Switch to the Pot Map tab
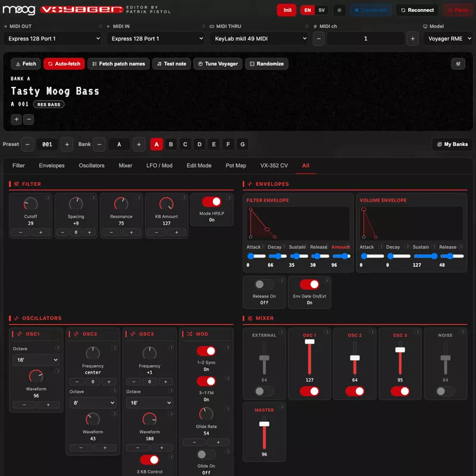 point(236,165)
